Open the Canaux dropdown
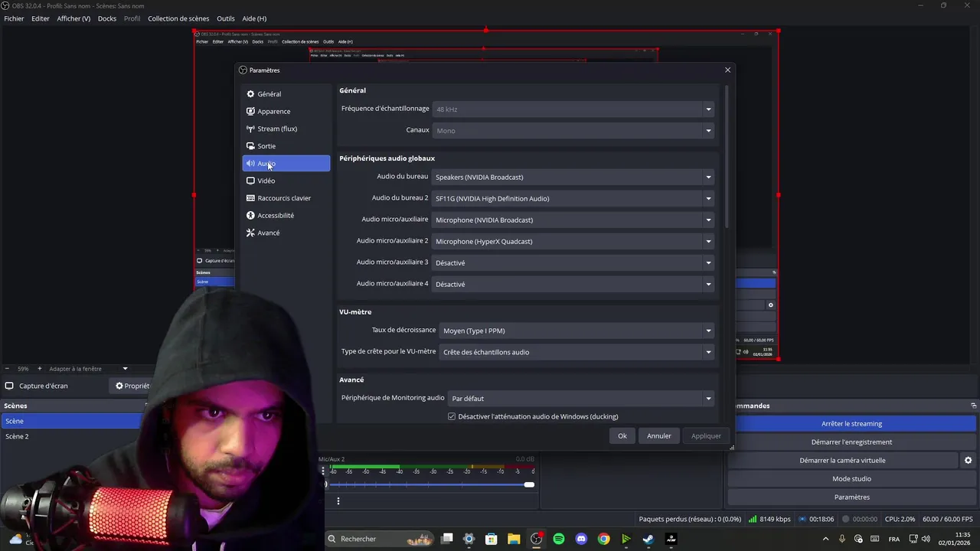Image resolution: width=980 pixels, height=551 pixels. tap(573, 131)
